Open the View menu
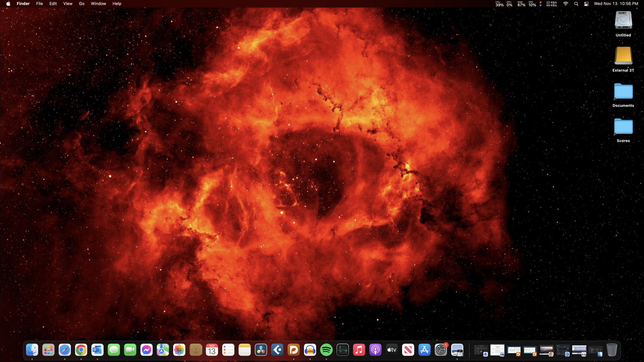This screenshot has height=362, width=644. 68,4
